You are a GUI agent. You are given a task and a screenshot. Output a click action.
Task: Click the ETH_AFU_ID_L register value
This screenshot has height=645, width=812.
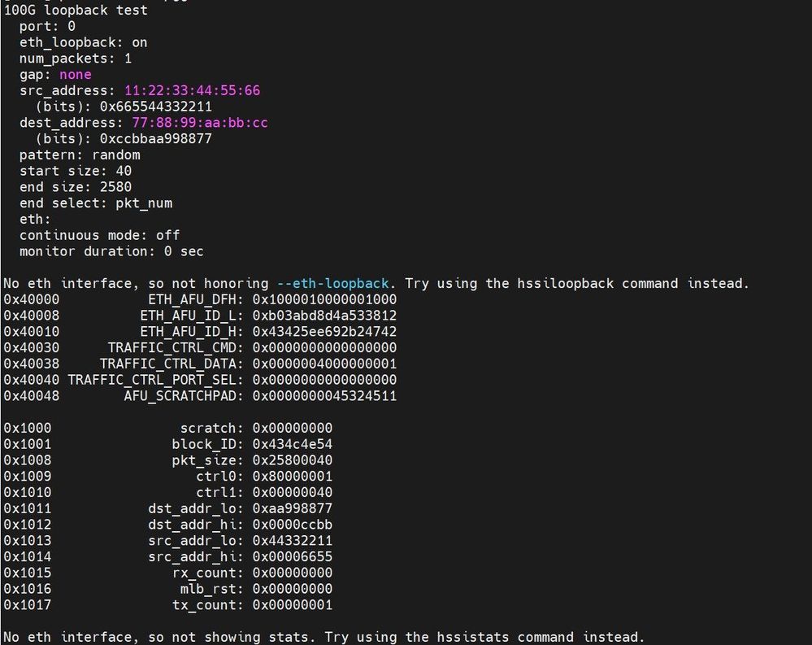coord(324,316)
